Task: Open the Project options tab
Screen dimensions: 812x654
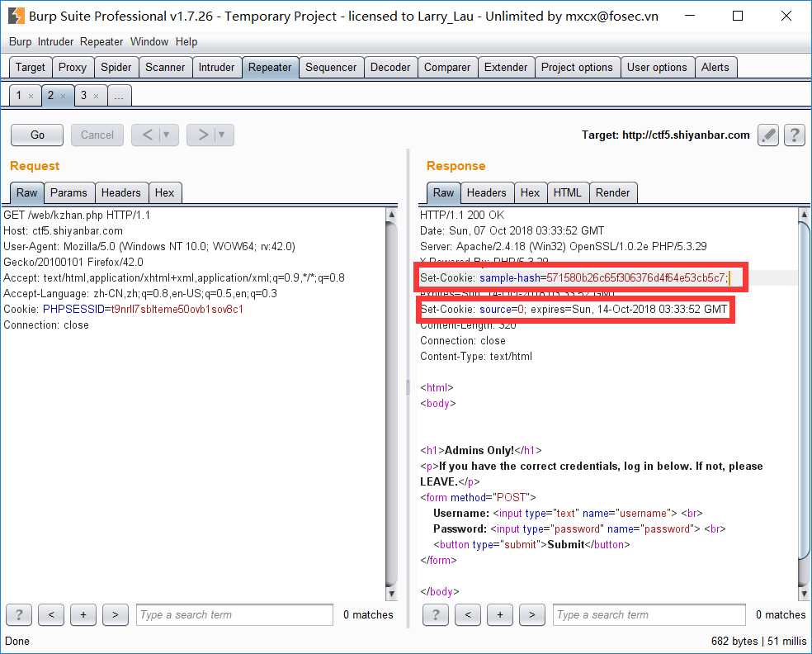Action: [577, 68]
